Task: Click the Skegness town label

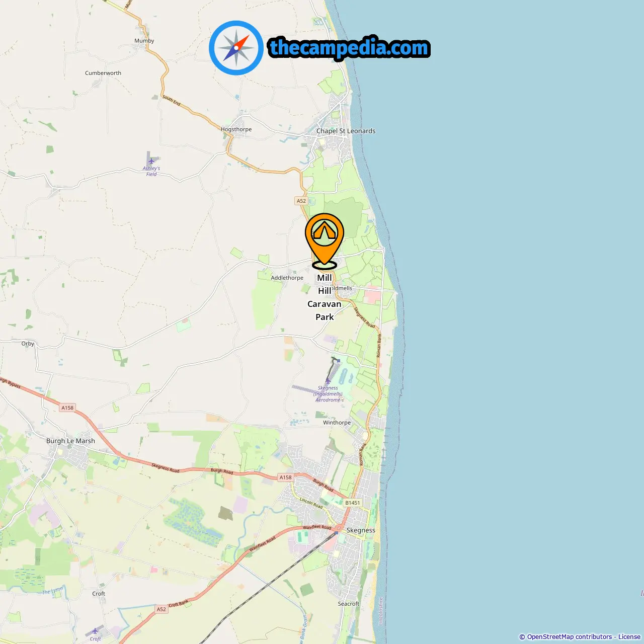Action: (x=361, y=530)
